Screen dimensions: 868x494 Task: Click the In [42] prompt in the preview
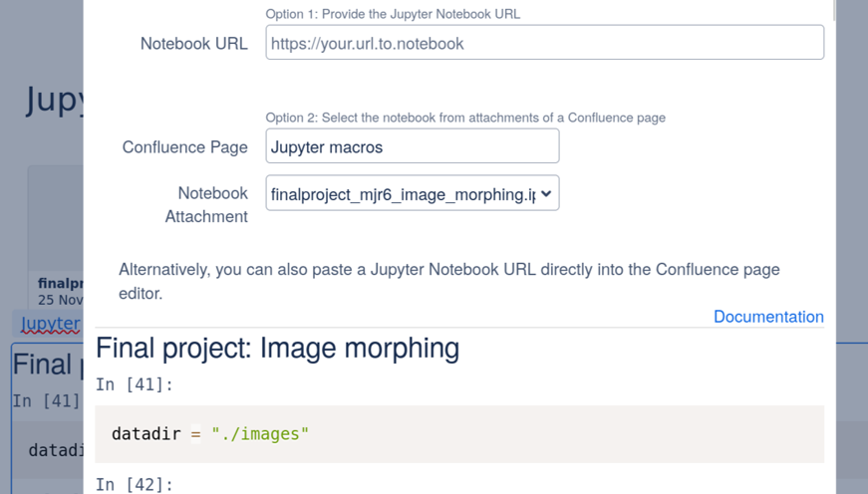click(x=134, y=484)
